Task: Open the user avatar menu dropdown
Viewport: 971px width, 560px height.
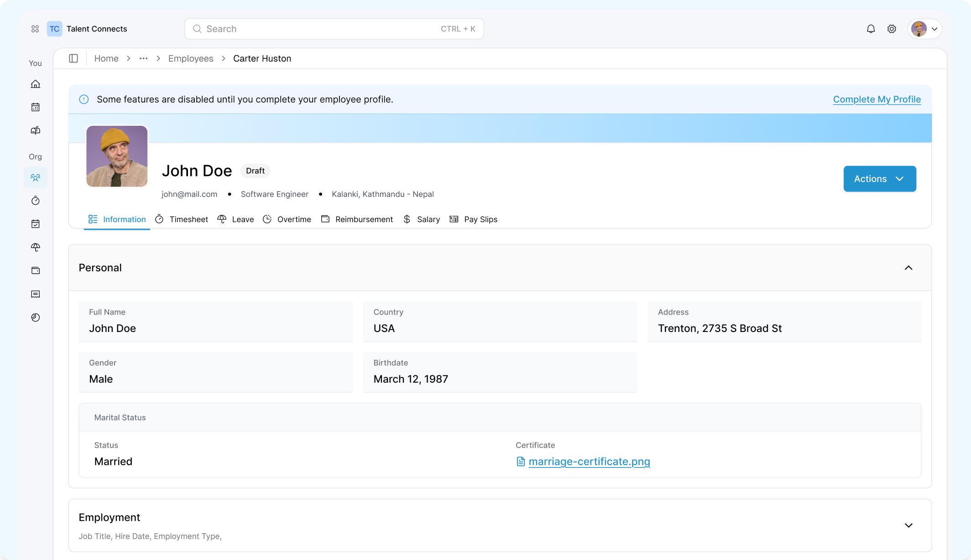Action: click(924, 29)
